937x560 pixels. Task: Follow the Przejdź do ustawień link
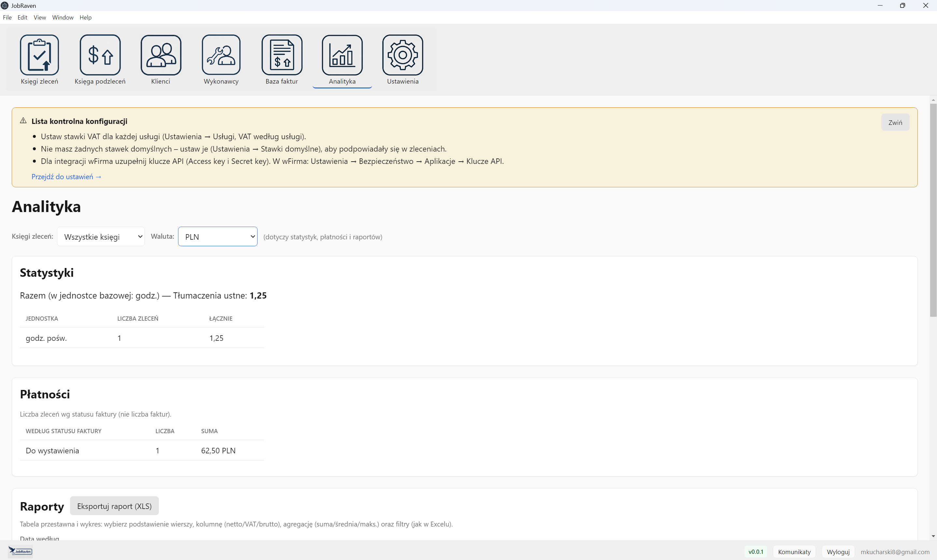66,177
